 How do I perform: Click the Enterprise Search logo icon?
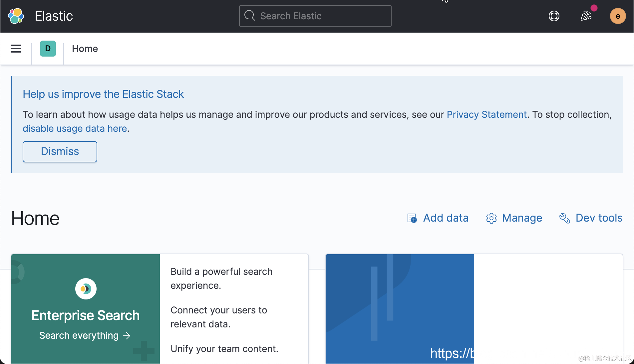[x=86, y=289]
